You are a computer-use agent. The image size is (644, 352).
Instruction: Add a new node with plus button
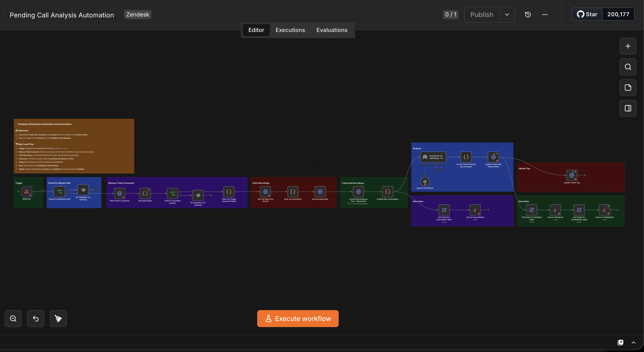click(x=628, y=46)
